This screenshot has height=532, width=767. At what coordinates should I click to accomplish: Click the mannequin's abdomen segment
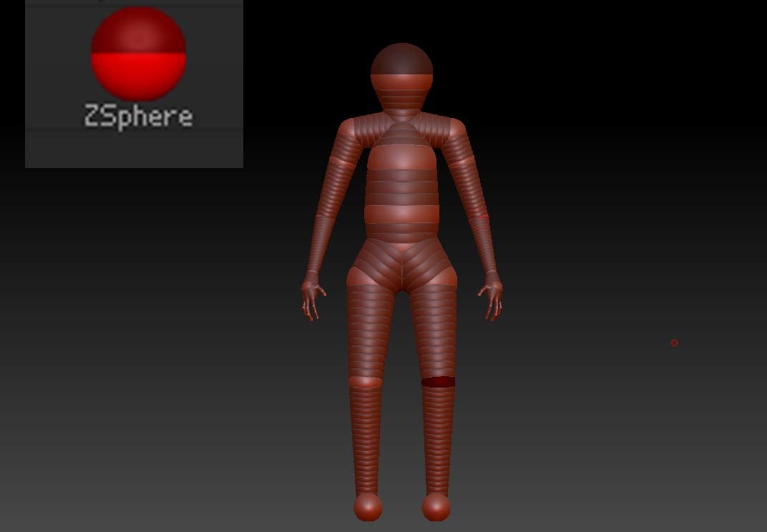click(401, 215)
